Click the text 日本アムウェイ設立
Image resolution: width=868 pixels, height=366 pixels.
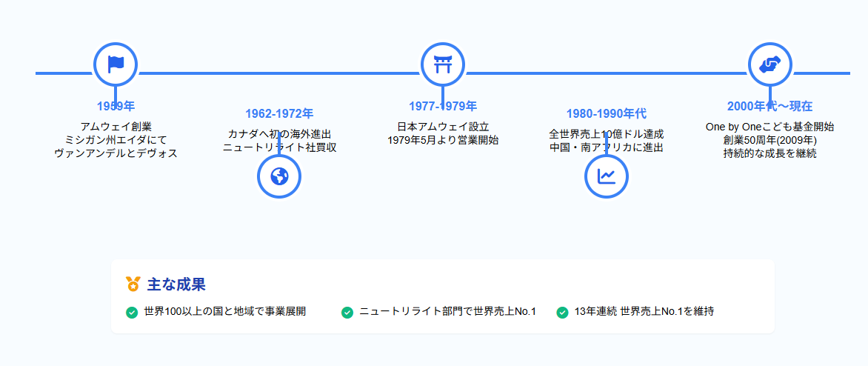443,127
